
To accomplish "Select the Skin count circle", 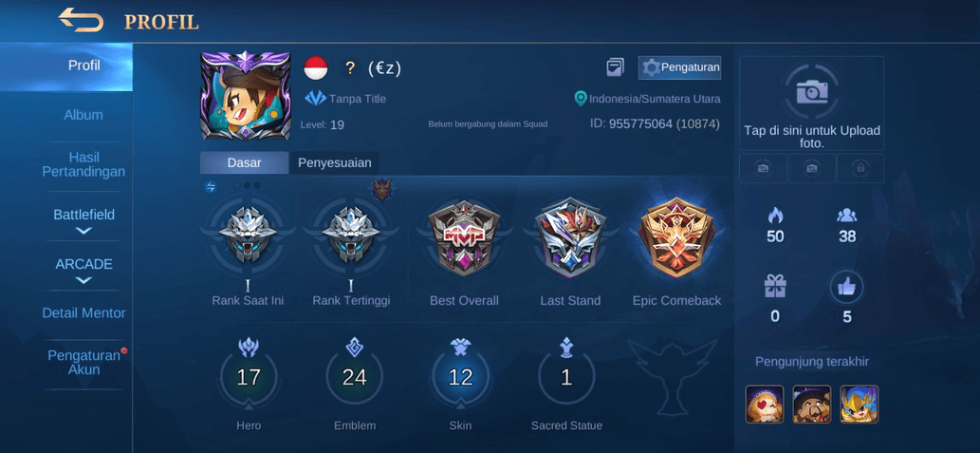I will click(x=461, y=377).
